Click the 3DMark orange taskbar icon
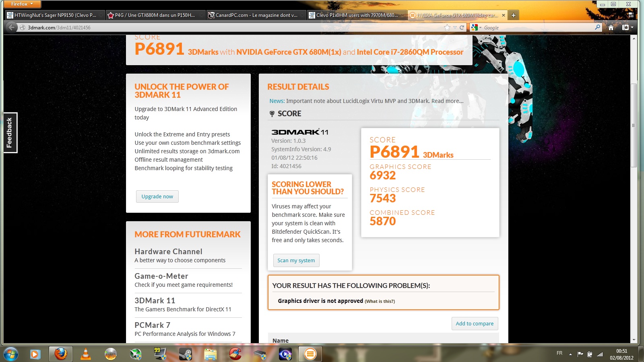The width and height of the screenshot is (644, 362). [x=310, y=354]
